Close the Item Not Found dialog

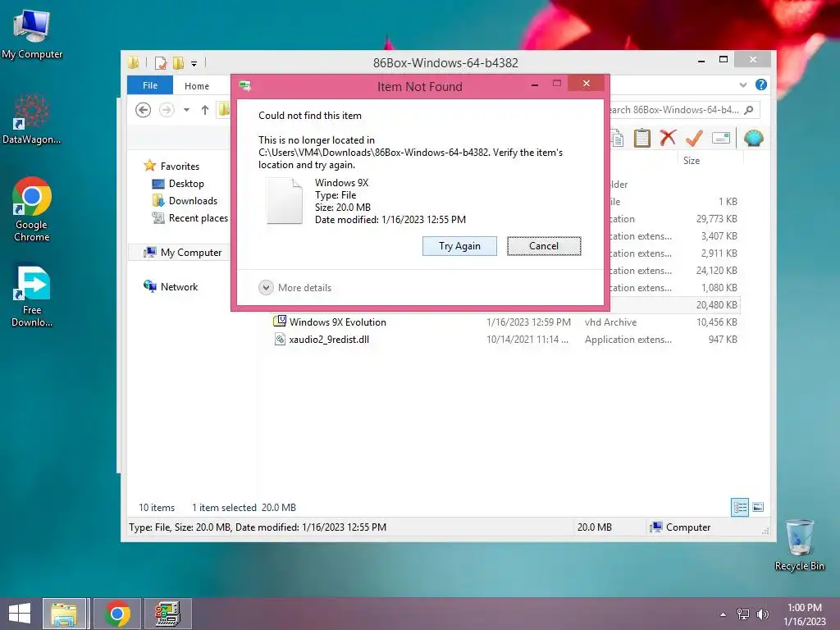[586, 83]
